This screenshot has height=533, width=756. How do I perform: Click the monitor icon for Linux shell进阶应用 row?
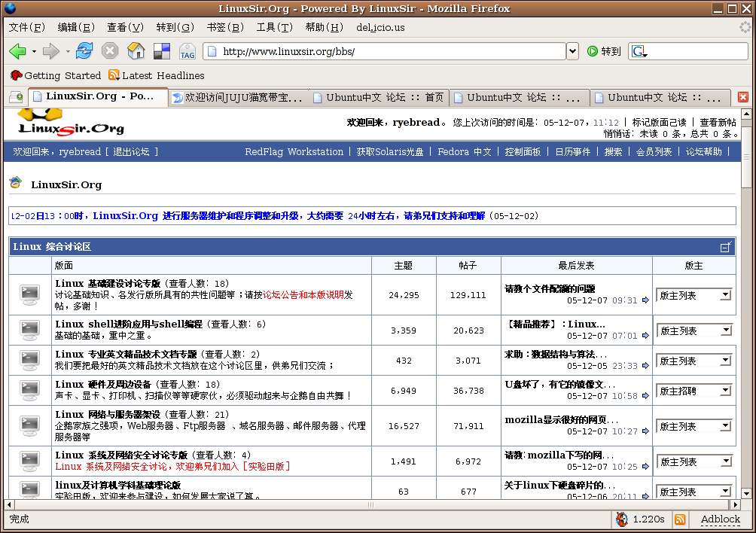pos(30,330)
